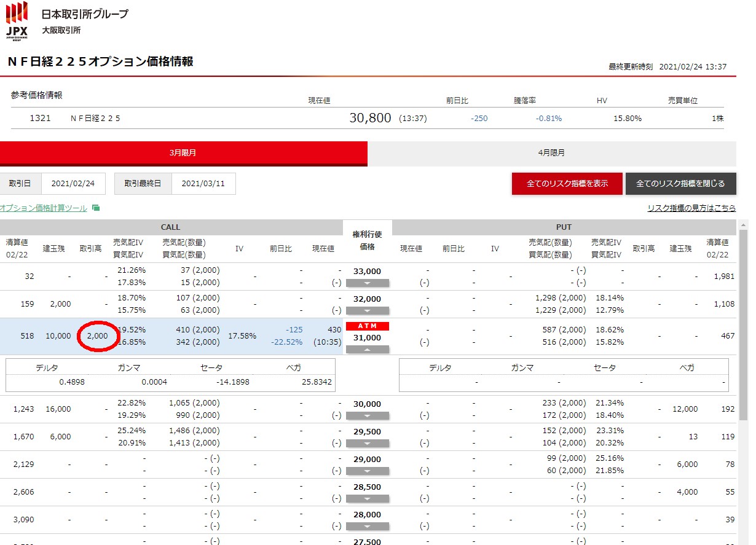756x545 pixels.
Task: Expand risk indicators for strike 29,500
Action: pos(368,444)
